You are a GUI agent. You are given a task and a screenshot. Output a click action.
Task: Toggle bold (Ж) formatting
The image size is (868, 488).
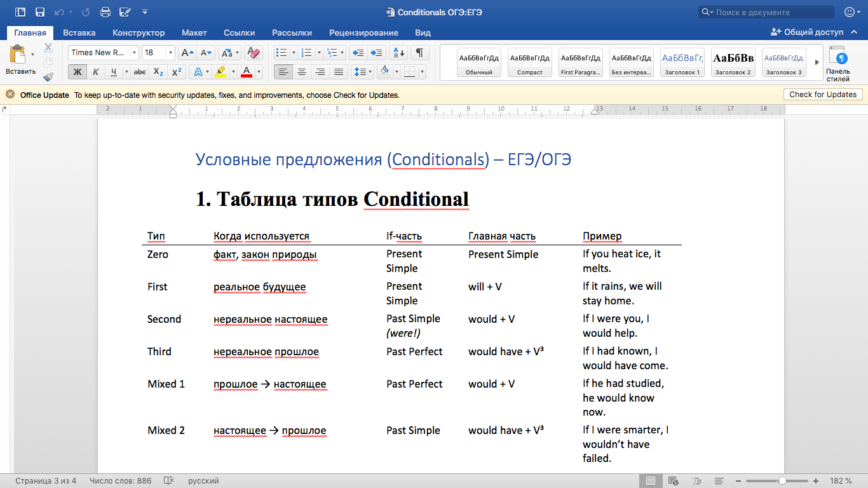click(x=78, y=72)
